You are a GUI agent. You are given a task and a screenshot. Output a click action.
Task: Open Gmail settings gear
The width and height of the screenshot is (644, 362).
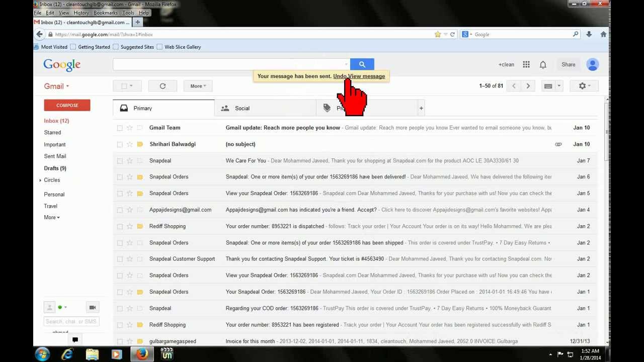point(584,86)
